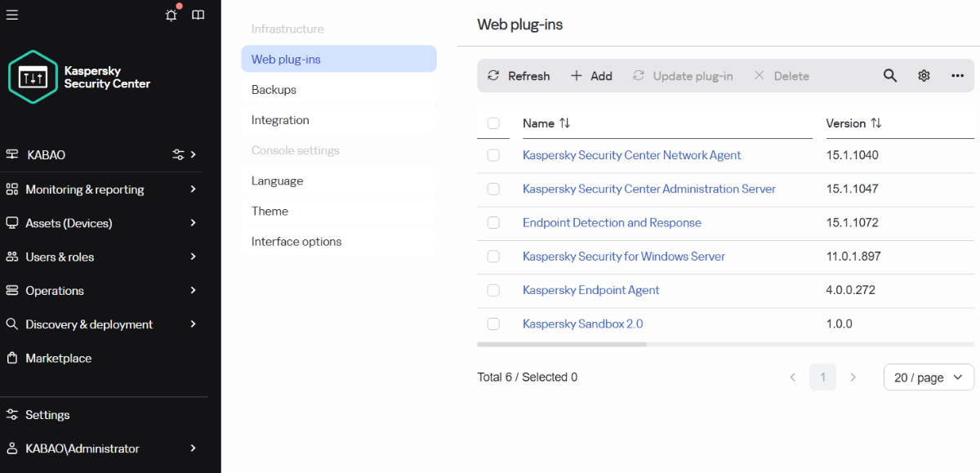The height and width of the screenshot is (473, 980).
Task: Open table column settings gear
Action: point(924,76)
